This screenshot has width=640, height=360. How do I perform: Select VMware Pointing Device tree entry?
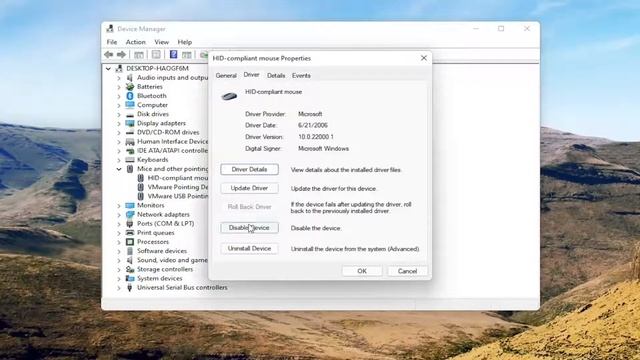pos(178,187)
